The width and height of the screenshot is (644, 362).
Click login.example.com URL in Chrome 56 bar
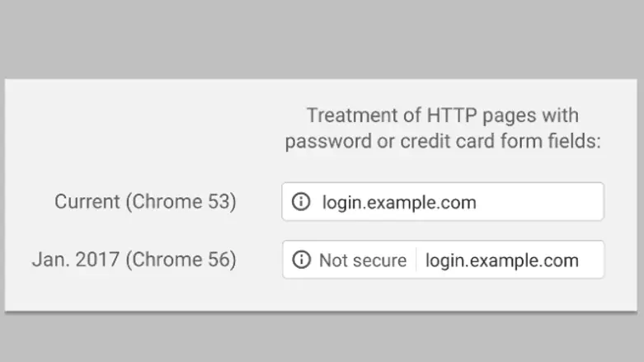pos(501,261)
